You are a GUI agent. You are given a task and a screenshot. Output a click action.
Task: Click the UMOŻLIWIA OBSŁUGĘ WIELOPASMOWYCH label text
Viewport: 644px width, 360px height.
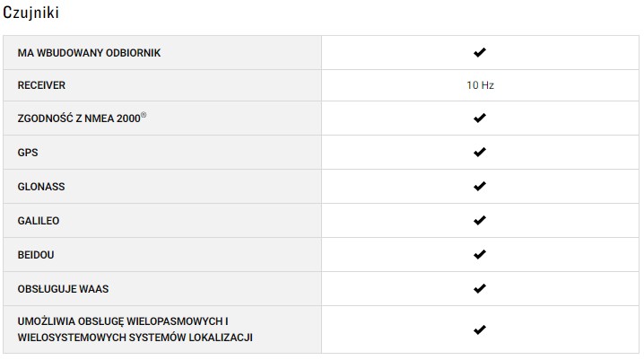(x=124, y=320)
